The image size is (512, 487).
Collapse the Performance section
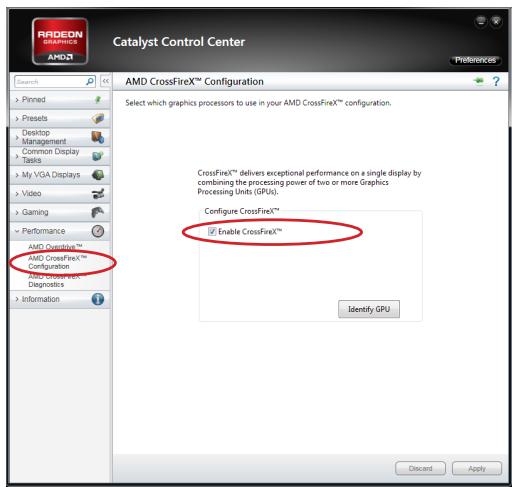pyautogui.click(x=60, y=231)
